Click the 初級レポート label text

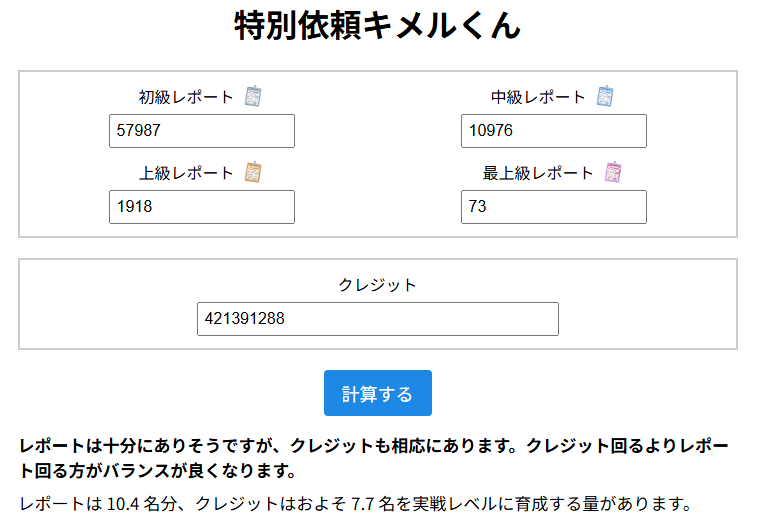(x=186, y=98)
